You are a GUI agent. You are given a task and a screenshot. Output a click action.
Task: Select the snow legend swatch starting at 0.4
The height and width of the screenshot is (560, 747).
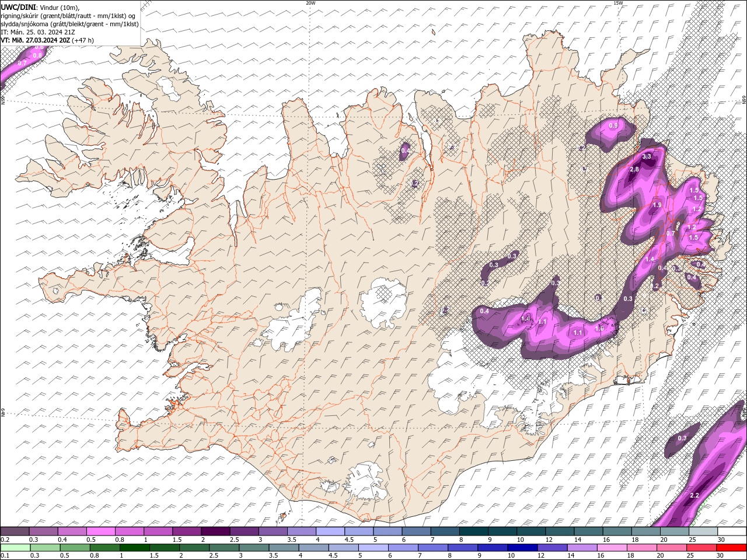(x=72, y=531)
